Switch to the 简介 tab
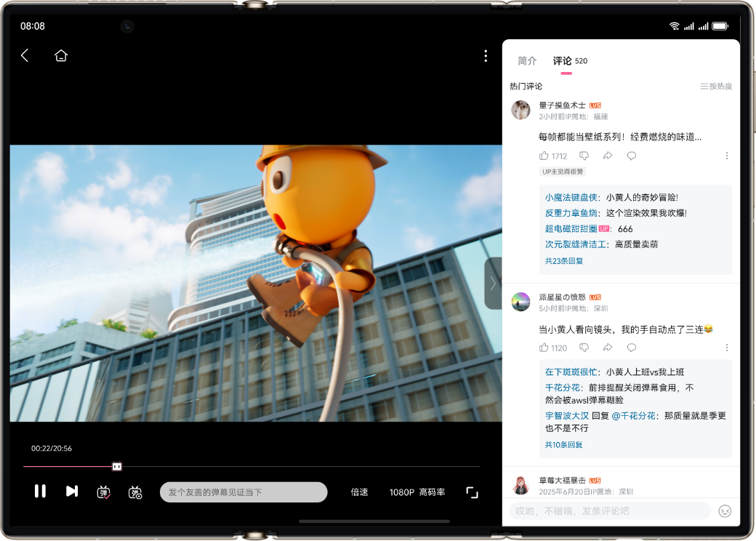This screenshot has height=541, width=756. coord(526,61)
